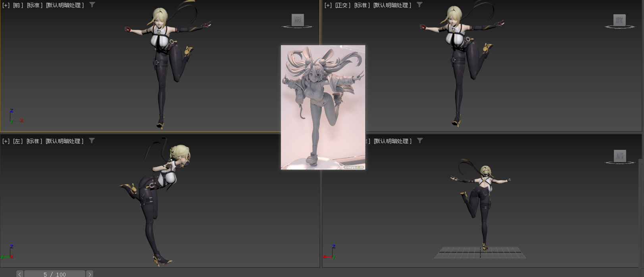Open the [+] menu in Left viewport
The image size is (644, 277).
coord(6,141)
